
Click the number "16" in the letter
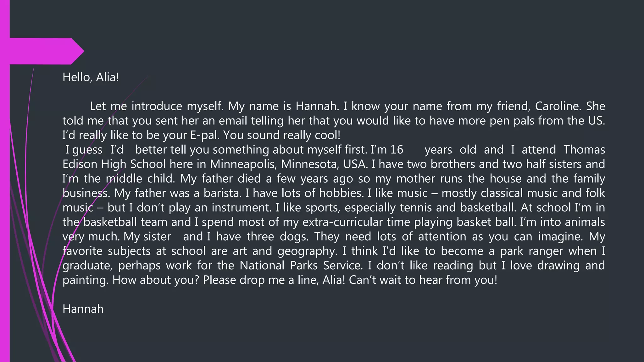click(x=397, y=150)
